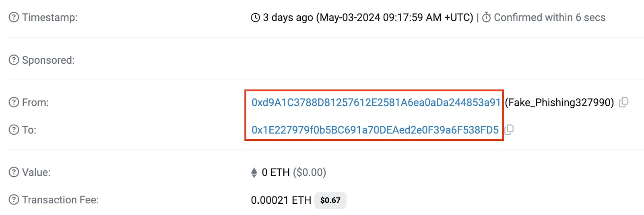Click the Ethereum diamond icon in Value row
Viewport: 644px width, 215px height.
click(x=254, y=173)
